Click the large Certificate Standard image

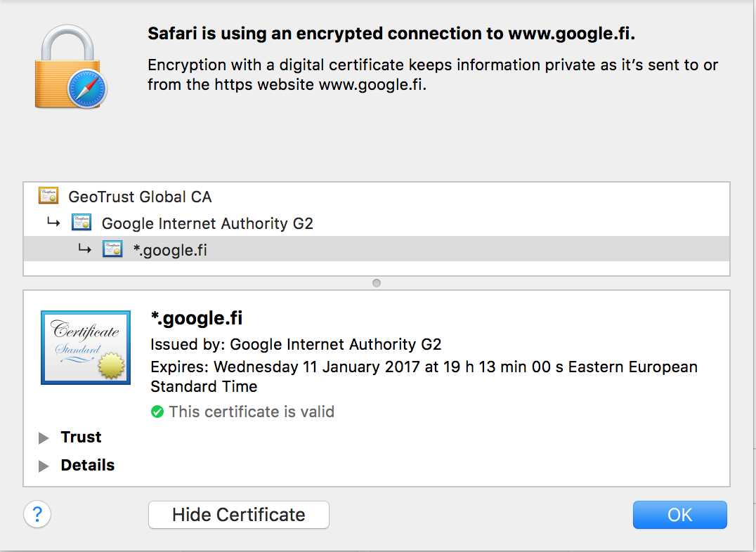tap(85, 347)
